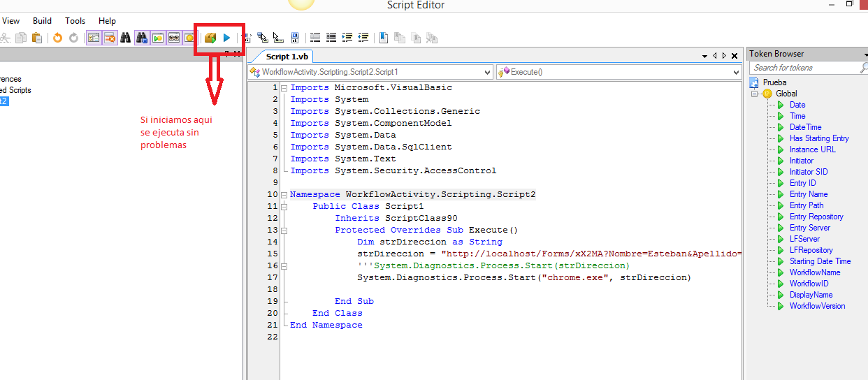Collapse the Namespace block at line 10
This screenshot has height=380, width=868.
(284, 195)
